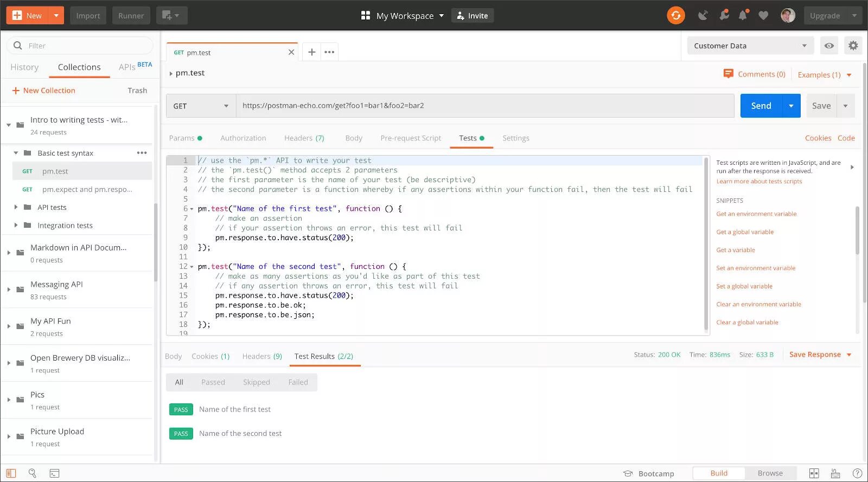Toggle two pane view layout icon
The image size is (868, 482).
click(814, 473)
